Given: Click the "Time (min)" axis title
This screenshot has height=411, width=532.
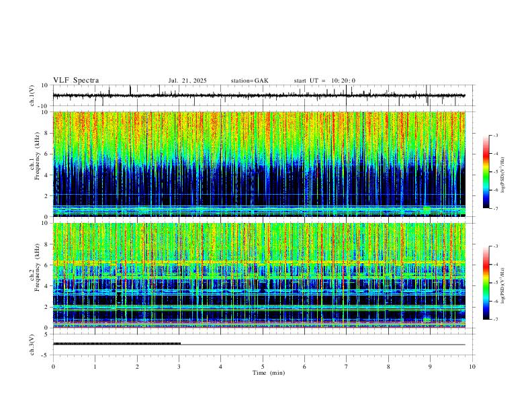Looking at the screenshot, I should 269,373.
